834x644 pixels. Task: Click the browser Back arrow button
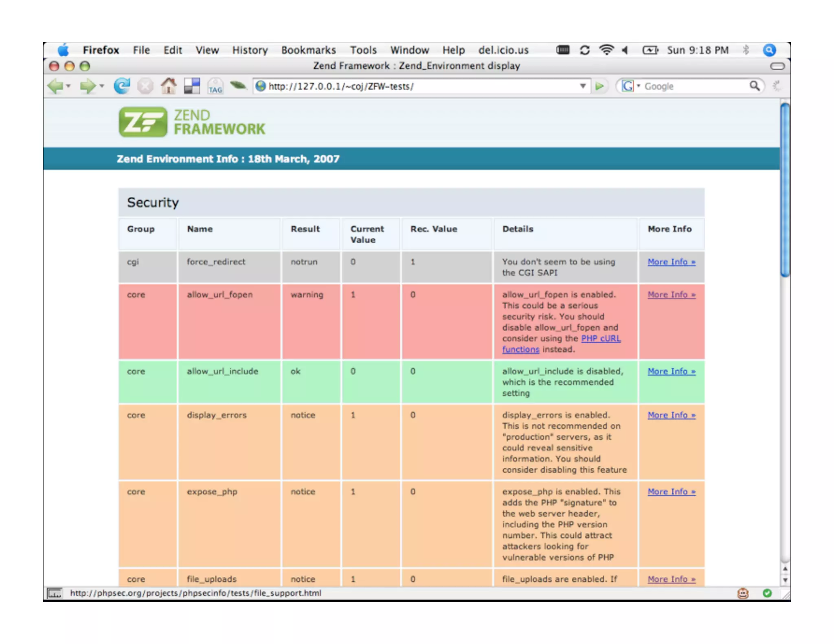pos(55,86)
